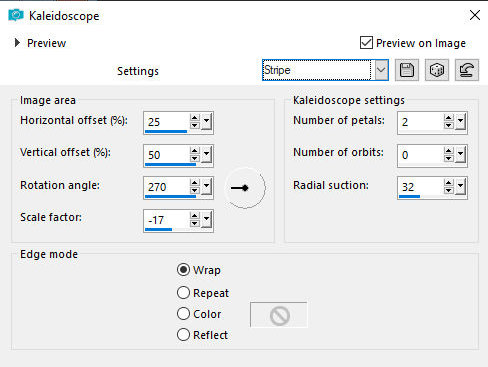
Task: Click the Vertical offset value field
Action: [167, 155]
